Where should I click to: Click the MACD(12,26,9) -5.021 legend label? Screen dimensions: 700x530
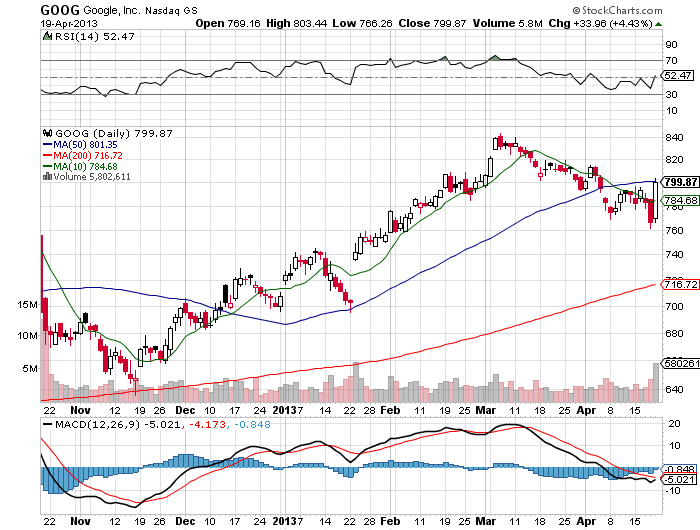[x=118, y=425]
